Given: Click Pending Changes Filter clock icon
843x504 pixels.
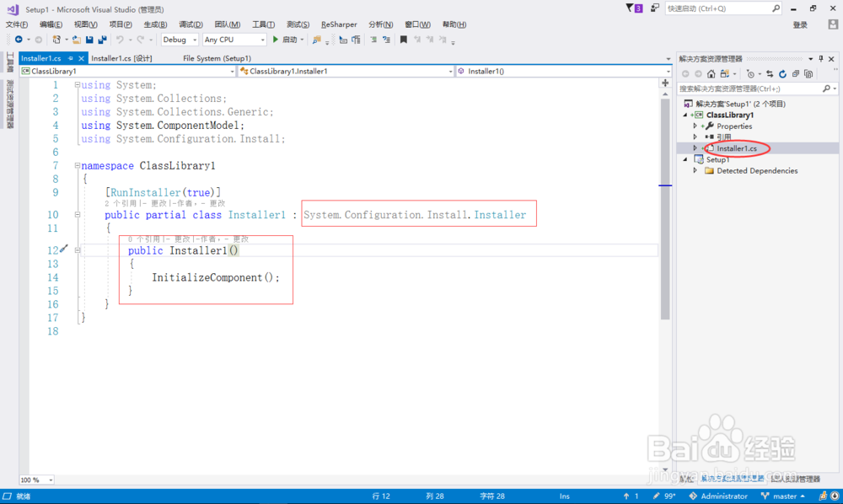Looking at the screenshot, I should point(750,73).
